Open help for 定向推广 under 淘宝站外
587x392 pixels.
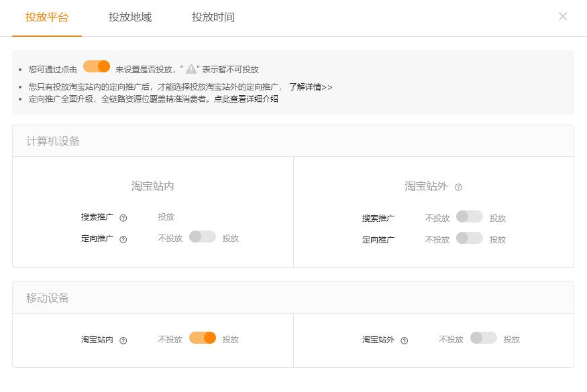(x=406, y=239)
